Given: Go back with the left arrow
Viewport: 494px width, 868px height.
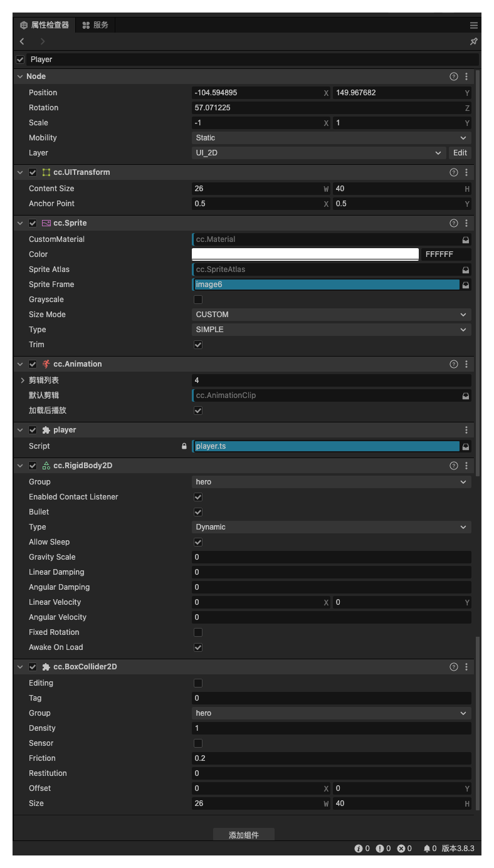Looking at the screenshot, I should pos(23,41).
